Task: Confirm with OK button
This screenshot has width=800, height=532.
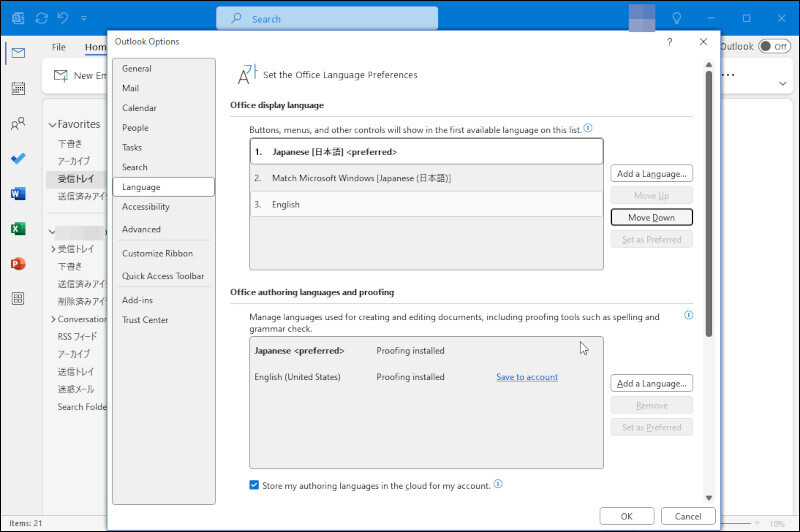Action: click(627, 516)
